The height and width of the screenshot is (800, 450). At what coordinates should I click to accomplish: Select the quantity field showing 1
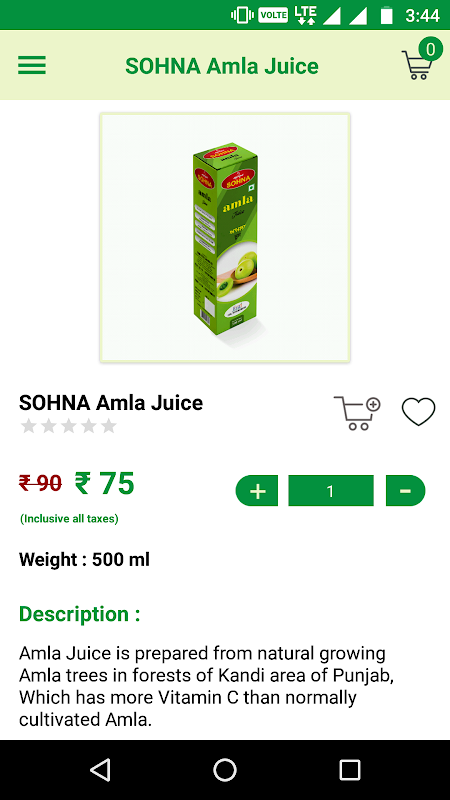(x=331, y=491)
